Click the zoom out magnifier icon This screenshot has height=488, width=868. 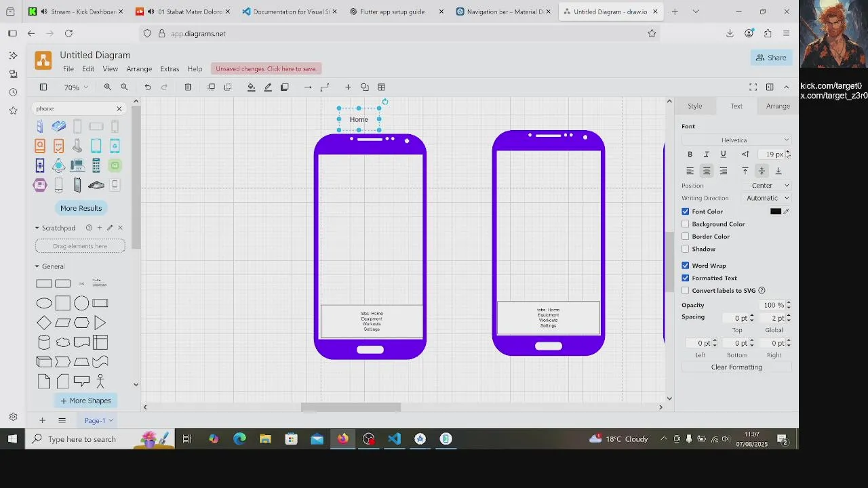coord(124,87)
